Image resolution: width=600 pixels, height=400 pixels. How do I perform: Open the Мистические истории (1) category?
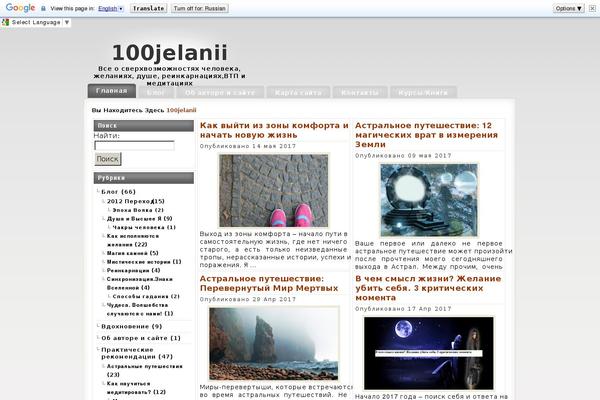click(144, 262)
